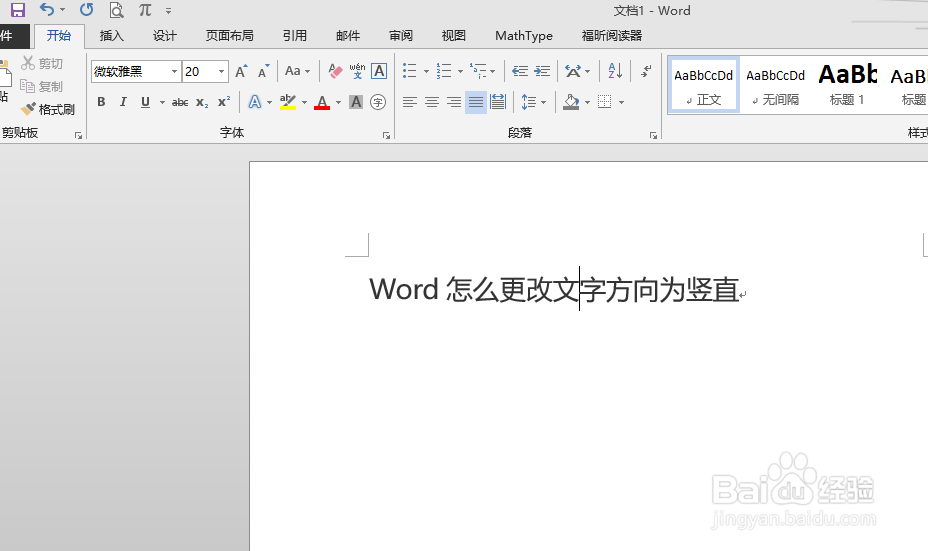Apply bullet list
This screenshot has height=551, width=928.
[410, 71]
